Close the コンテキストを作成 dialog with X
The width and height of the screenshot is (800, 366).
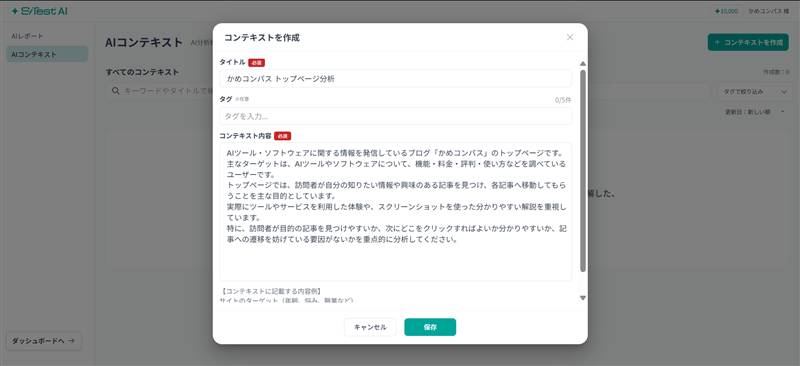point(570,37)
